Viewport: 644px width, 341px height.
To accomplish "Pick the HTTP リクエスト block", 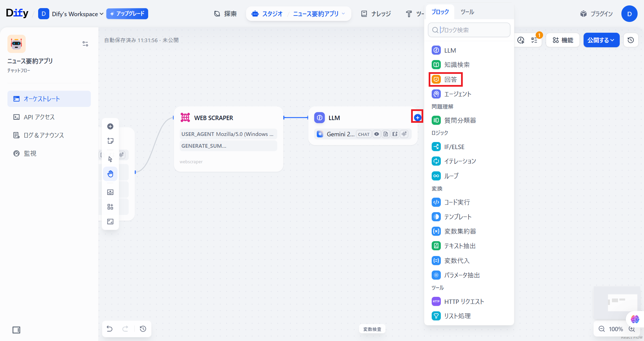I will [464, 302].
